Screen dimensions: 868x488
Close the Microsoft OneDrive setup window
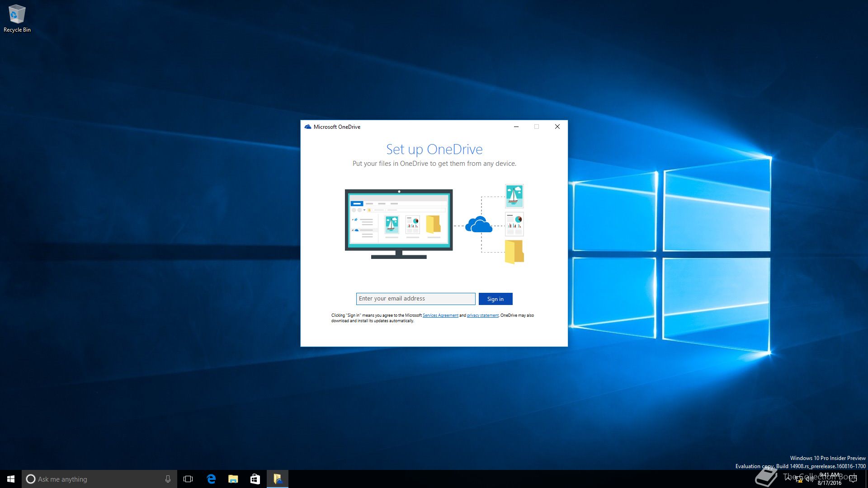[557, 127]
